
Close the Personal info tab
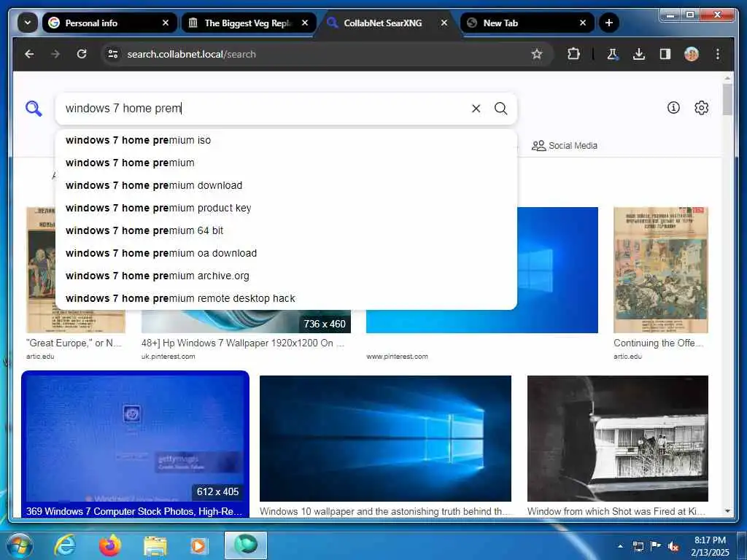coord(166,23)
